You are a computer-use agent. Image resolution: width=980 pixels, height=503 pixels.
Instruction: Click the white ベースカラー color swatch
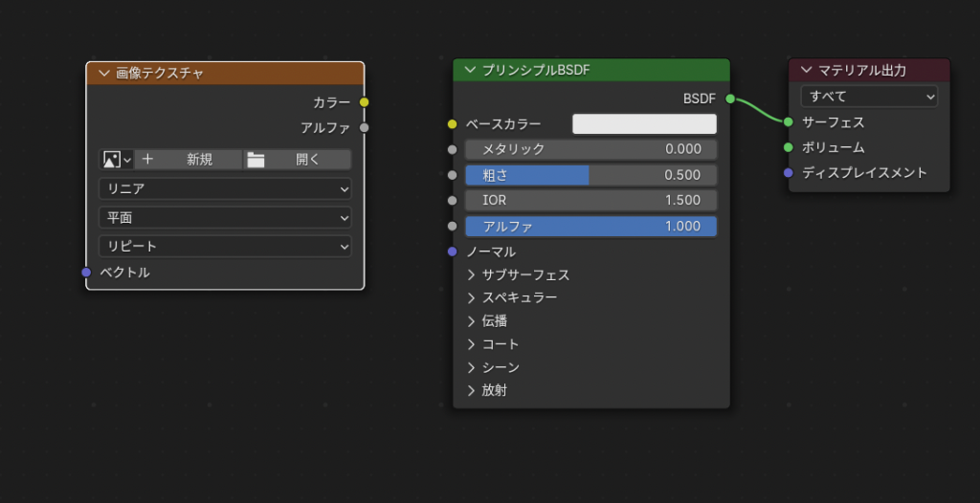(644, 124)
